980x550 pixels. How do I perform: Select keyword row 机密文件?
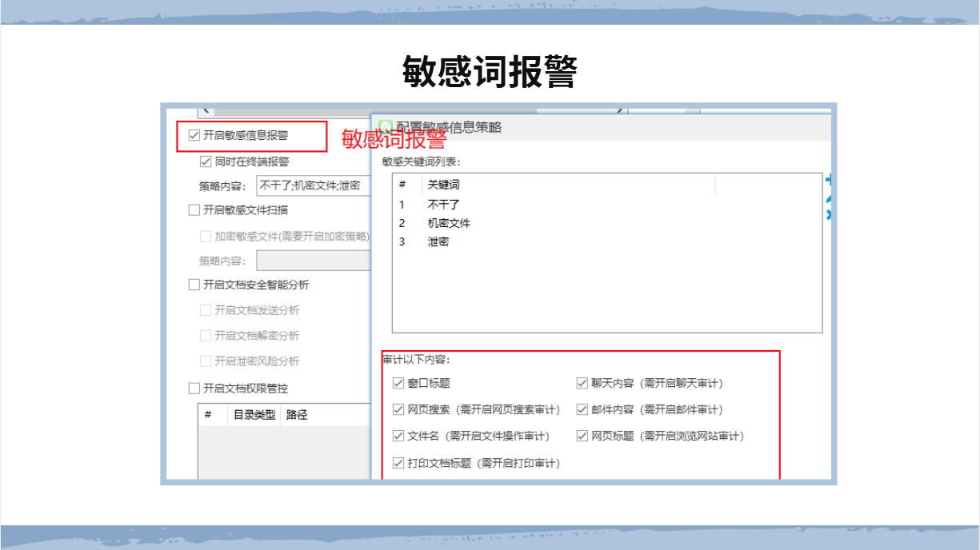[449, 223]
